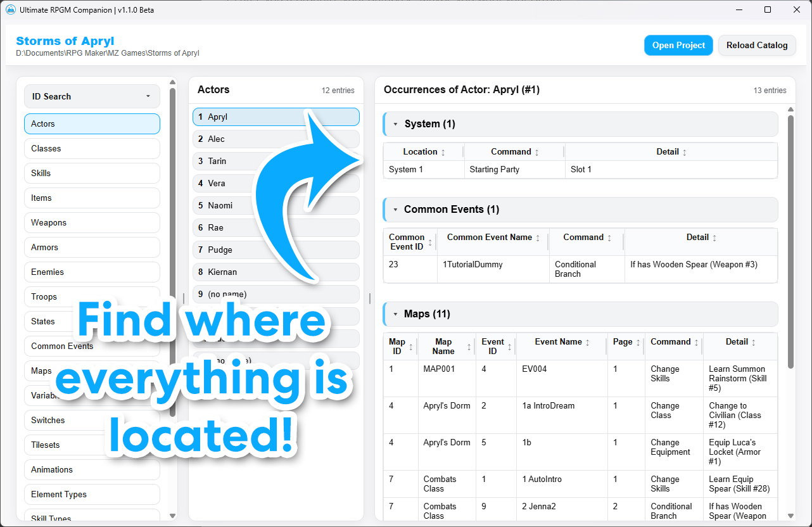812x527 pixels.
Task: Switch to the Classes category
Action: pyautogui.click(x=92, y=149)
